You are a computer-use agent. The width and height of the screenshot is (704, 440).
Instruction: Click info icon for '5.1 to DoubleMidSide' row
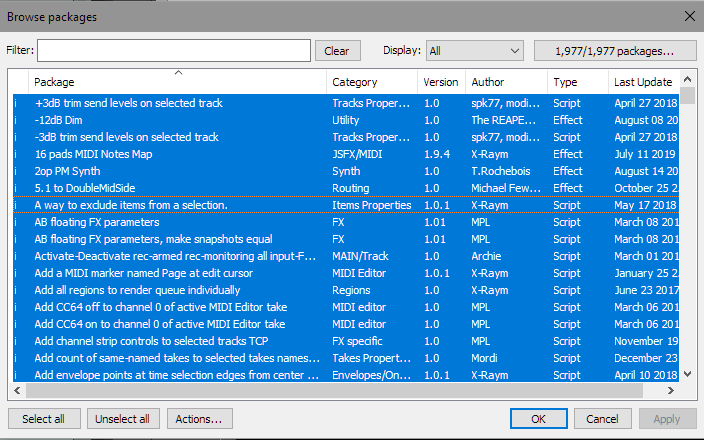pos(15,188)
